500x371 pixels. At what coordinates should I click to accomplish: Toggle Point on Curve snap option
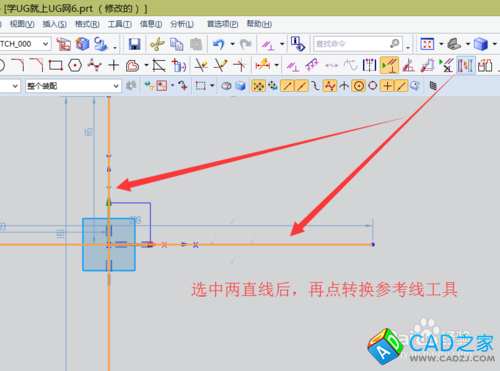tap(401, 86)
